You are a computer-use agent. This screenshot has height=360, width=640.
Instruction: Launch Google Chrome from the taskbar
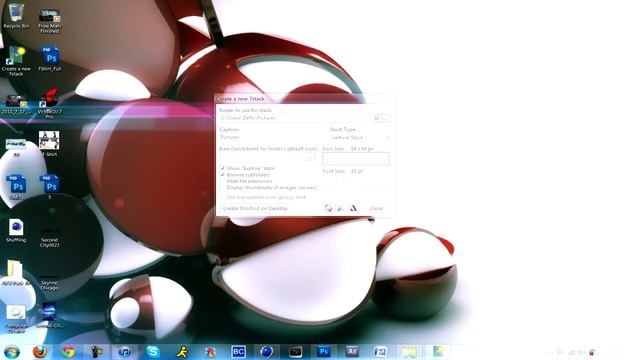pyautogui.click(x=68, y=351)
